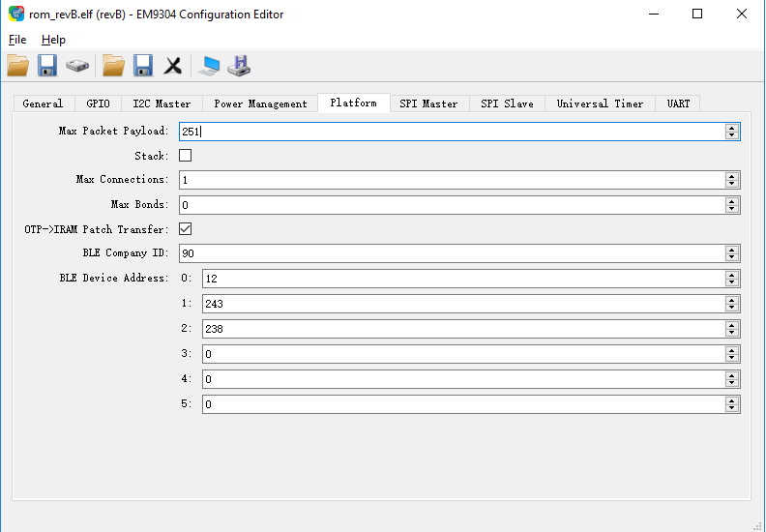Open the I2C Master tab
766x532 pixels.
(x=162, y=103)
